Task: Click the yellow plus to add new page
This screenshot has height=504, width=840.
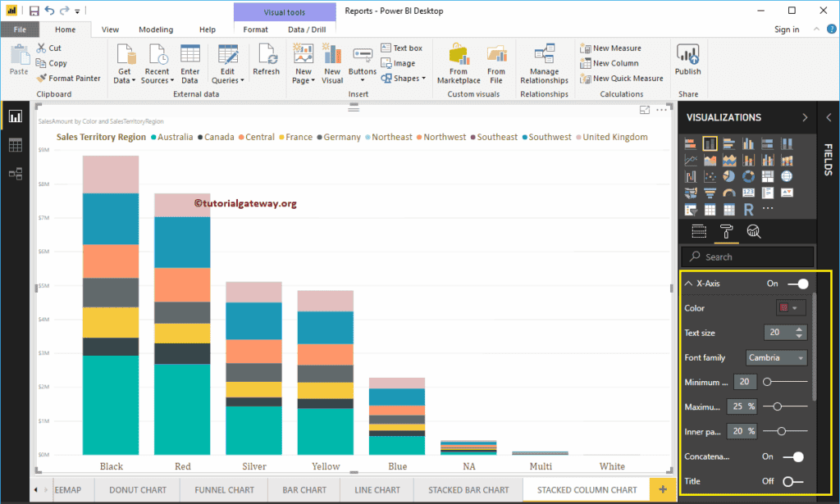Action: [661, 489]
